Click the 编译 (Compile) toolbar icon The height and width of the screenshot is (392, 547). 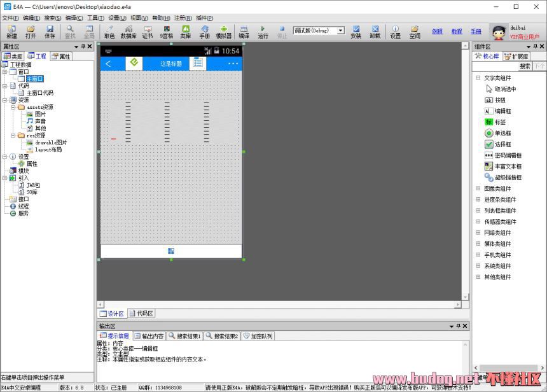pyautogui.click(x=244, y=32)
